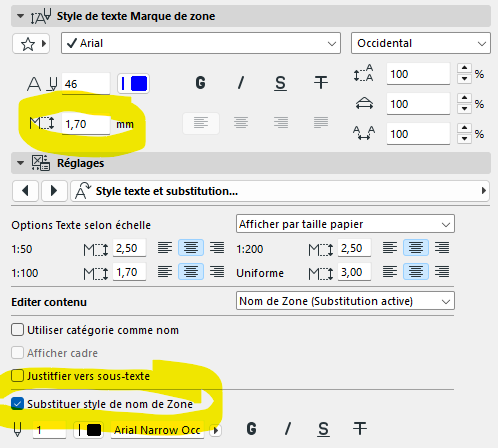Toggle bold for substituted zone name style
Screen dimensions: 498x448
(x=251, y=429)
